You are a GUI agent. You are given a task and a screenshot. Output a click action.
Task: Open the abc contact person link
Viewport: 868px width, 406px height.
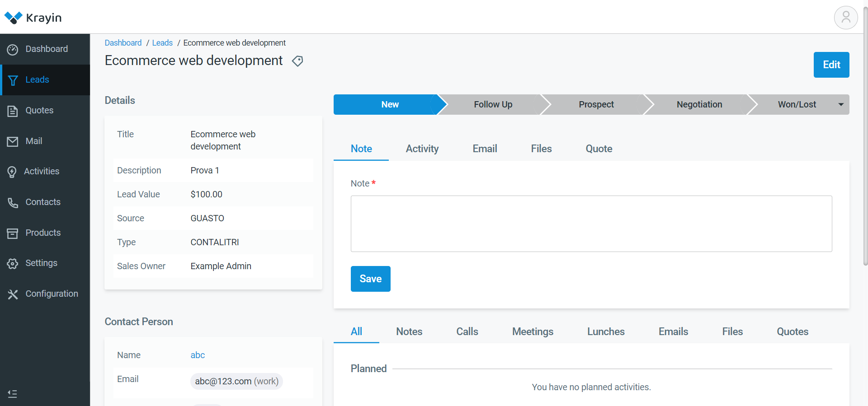point(198,355)
